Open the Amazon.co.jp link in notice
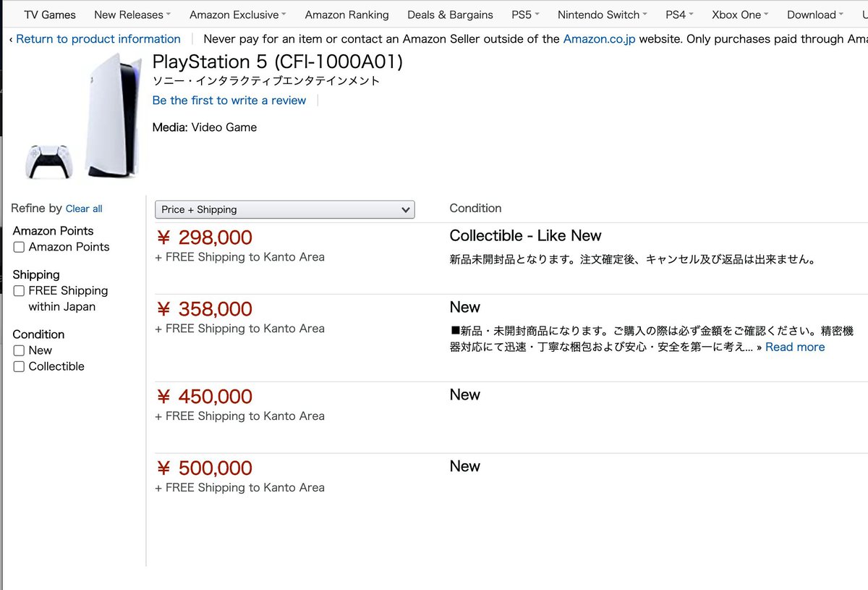The image size is (868, 590). (599, 39)
